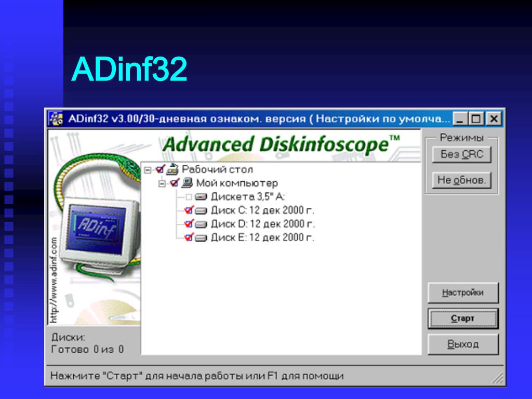Uncheck the Диск D: checkbox
Viewport: 532px width, 399px height.
click(189, 224)
